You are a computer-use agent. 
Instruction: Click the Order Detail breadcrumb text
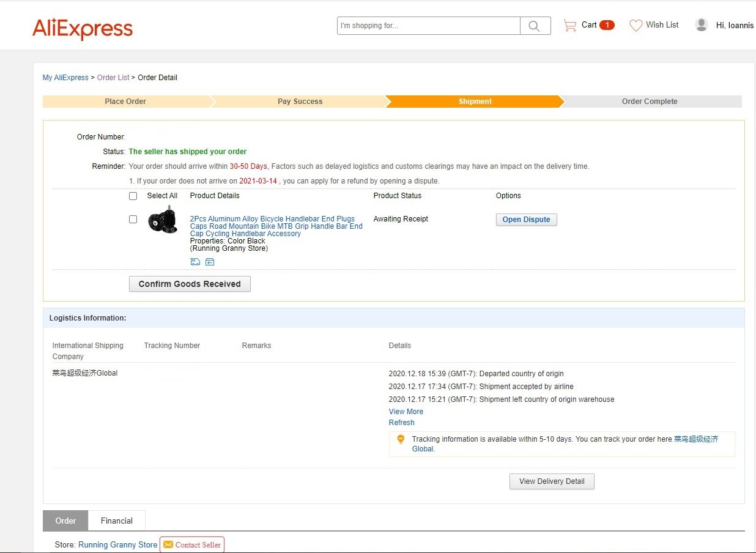pos(157,78)
